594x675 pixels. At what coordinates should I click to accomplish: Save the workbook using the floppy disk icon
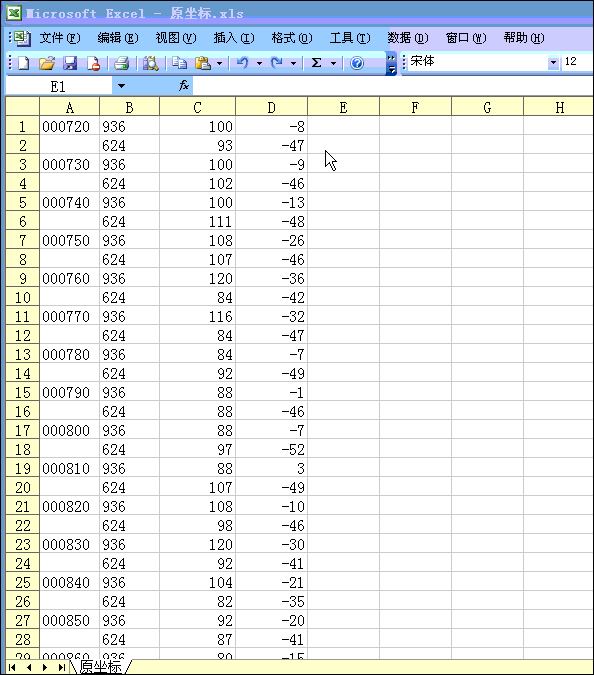pos(70,63)
